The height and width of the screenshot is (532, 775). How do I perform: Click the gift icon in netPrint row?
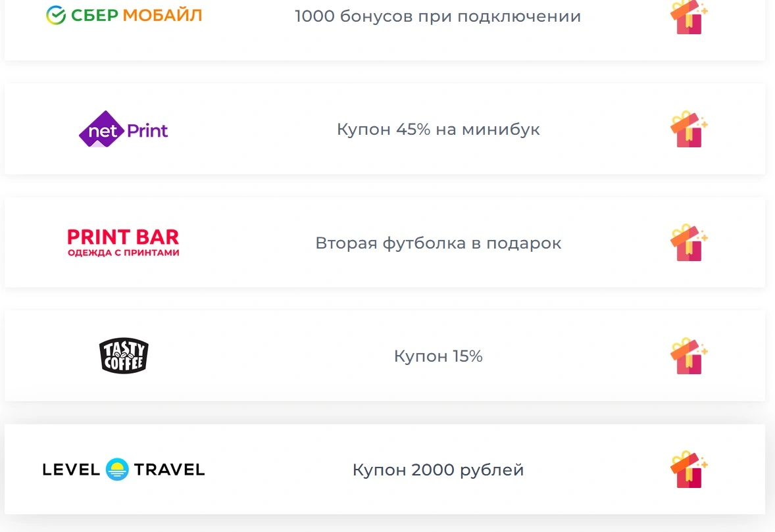689,129
